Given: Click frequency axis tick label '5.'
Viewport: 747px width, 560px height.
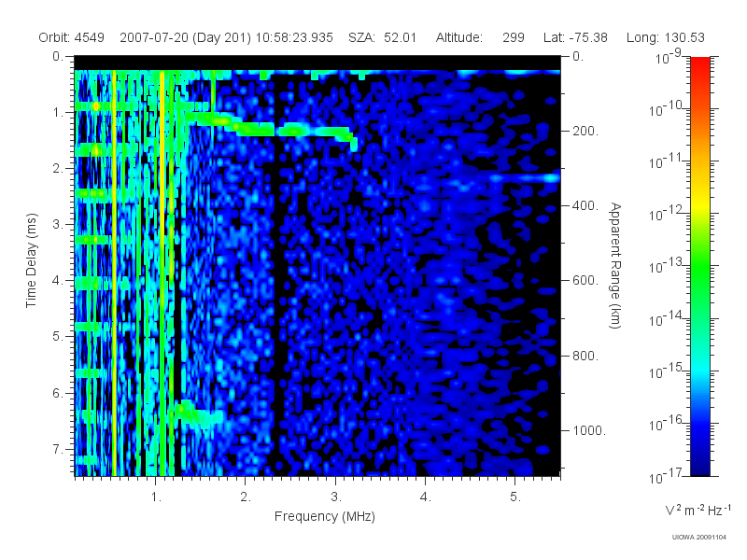Looking at the screenshot, I should tap(515, 497).
